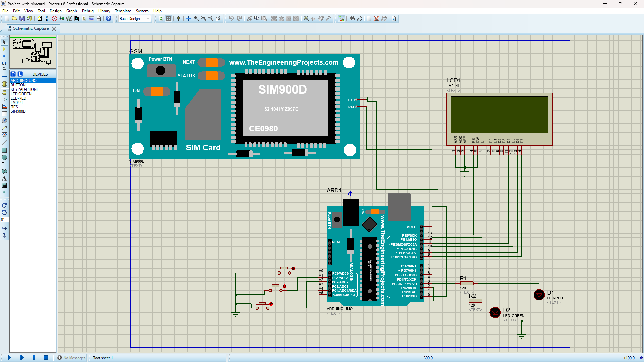
Task: Click the Reset BTN on Arduino board
Action: (337, 220)
